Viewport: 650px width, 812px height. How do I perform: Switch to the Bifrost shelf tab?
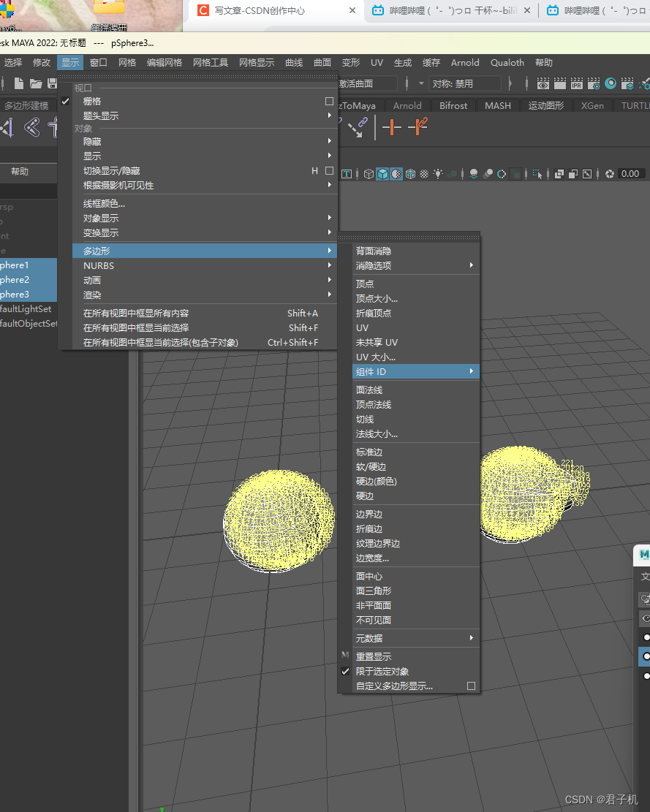point(453,106)
